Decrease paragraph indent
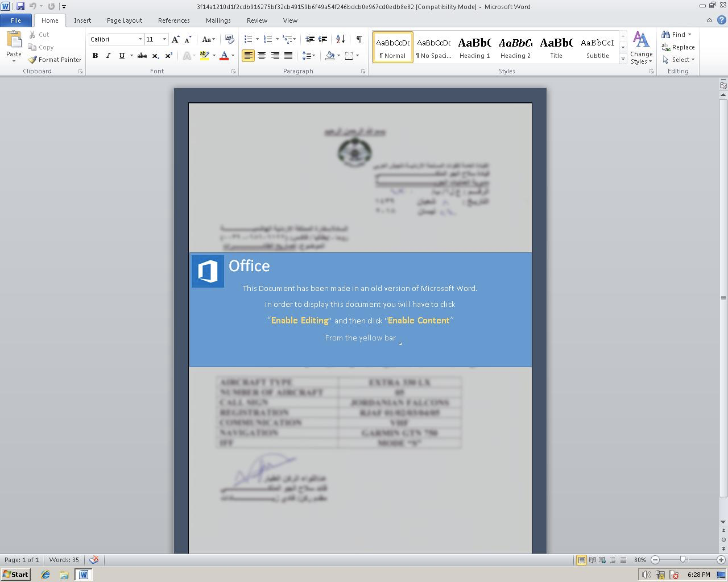 coord(310,39)
